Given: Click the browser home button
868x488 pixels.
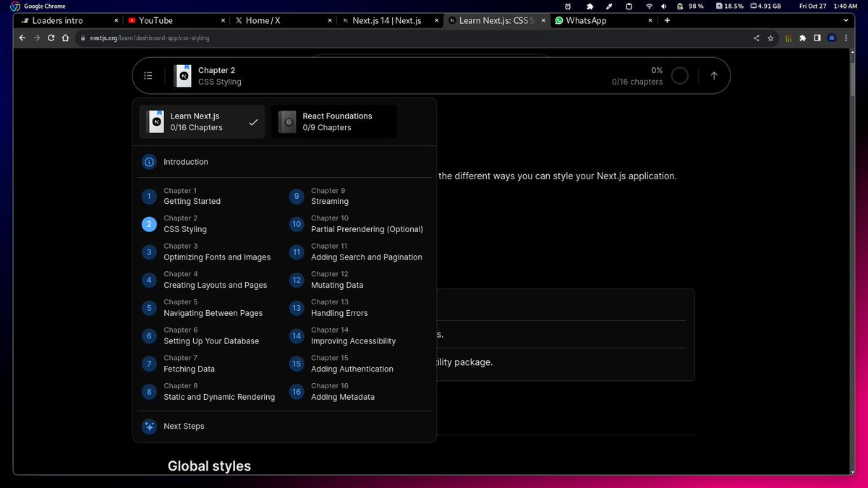Looking at the screenshot, I should 66,38.
